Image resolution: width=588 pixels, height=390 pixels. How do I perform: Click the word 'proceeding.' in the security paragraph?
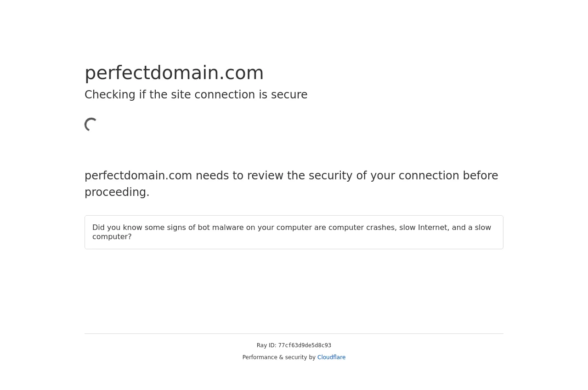(117, 192)
